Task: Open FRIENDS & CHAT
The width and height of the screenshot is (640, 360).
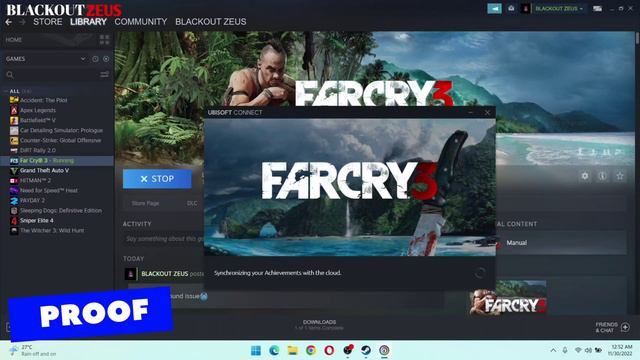Action: tap(607, 327)
